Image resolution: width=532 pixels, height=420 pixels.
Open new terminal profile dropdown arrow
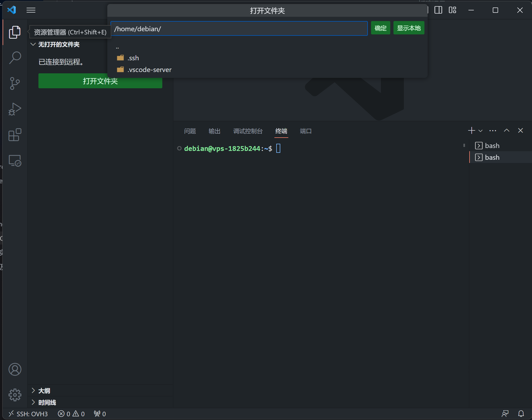[480, 131]
